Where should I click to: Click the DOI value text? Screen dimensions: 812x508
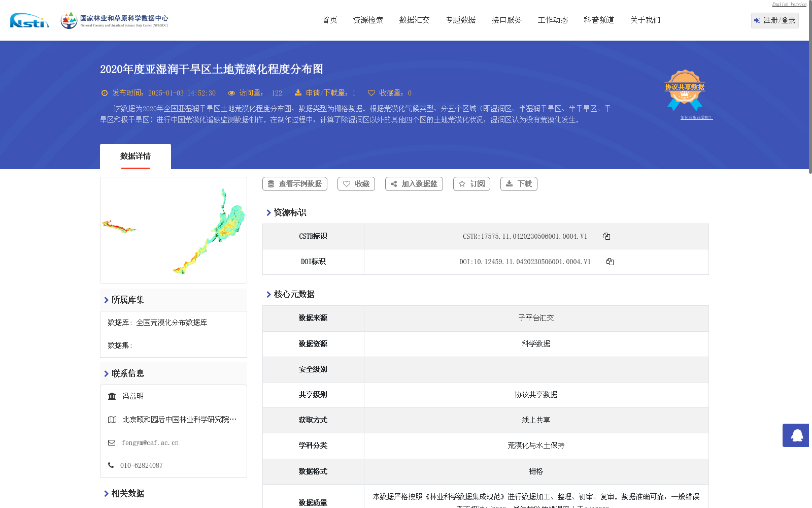click(525, 262)
